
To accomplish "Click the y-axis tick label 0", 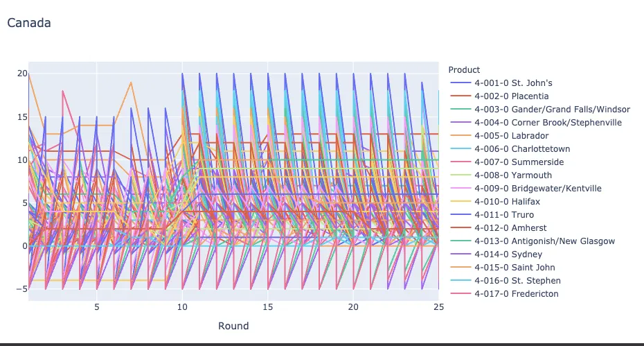I will coord(25,245).
